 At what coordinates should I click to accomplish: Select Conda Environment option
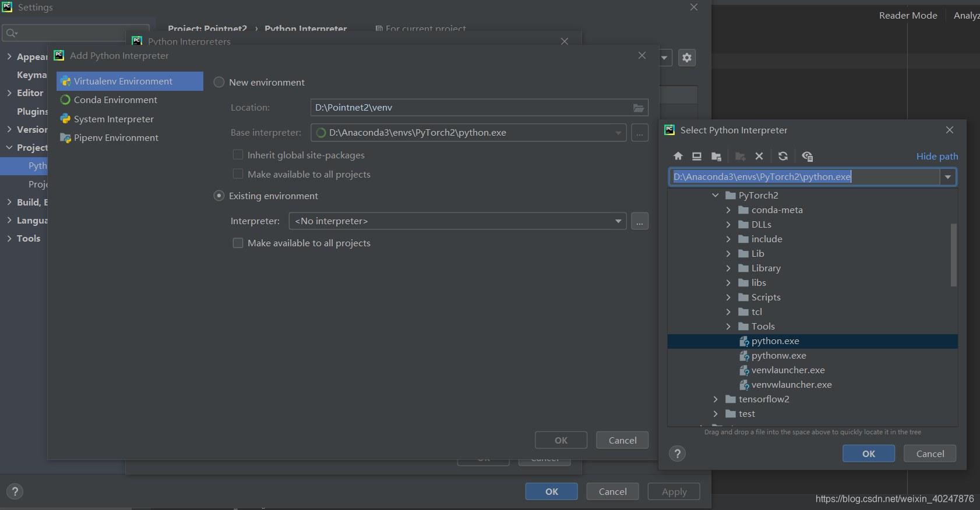[x=130, y=100]
